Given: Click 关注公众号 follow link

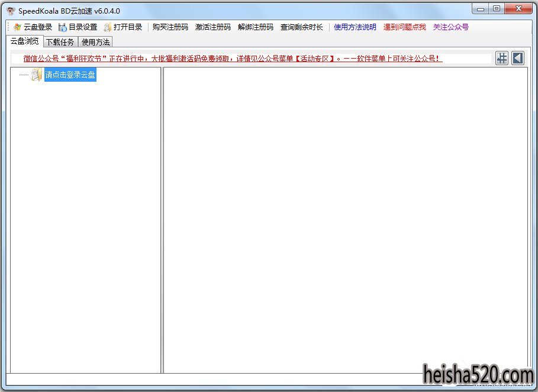Looking at the screenshot, I should click(x=451, y=27).
